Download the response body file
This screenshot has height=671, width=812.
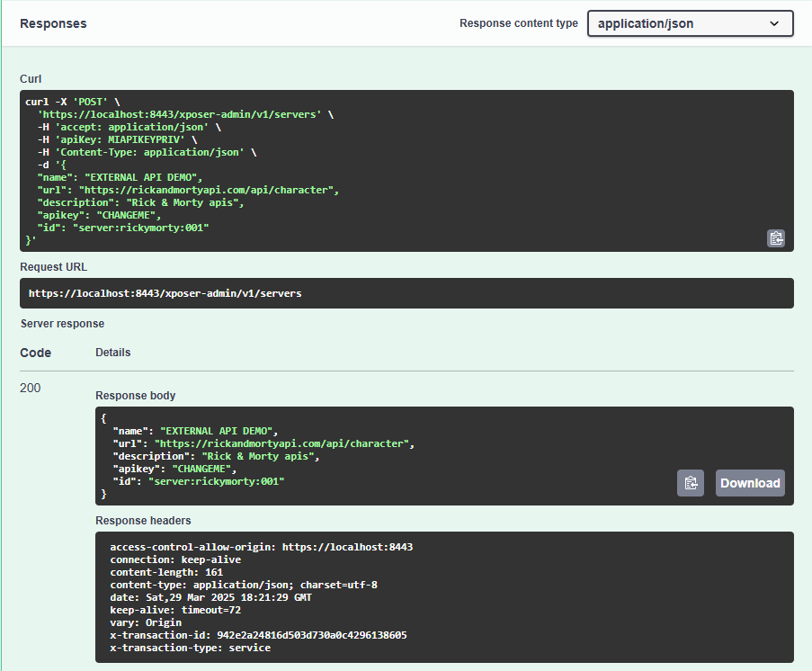[750, 483]
